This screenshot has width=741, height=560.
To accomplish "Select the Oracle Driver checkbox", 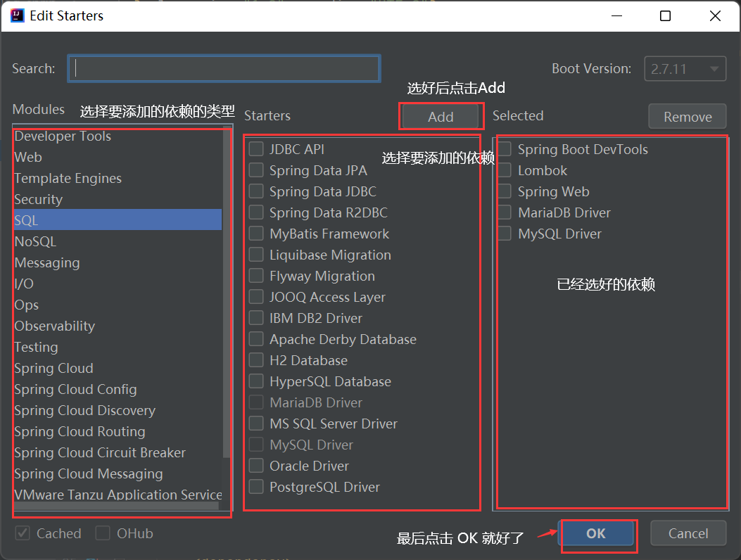I will (x=256, y=466).
